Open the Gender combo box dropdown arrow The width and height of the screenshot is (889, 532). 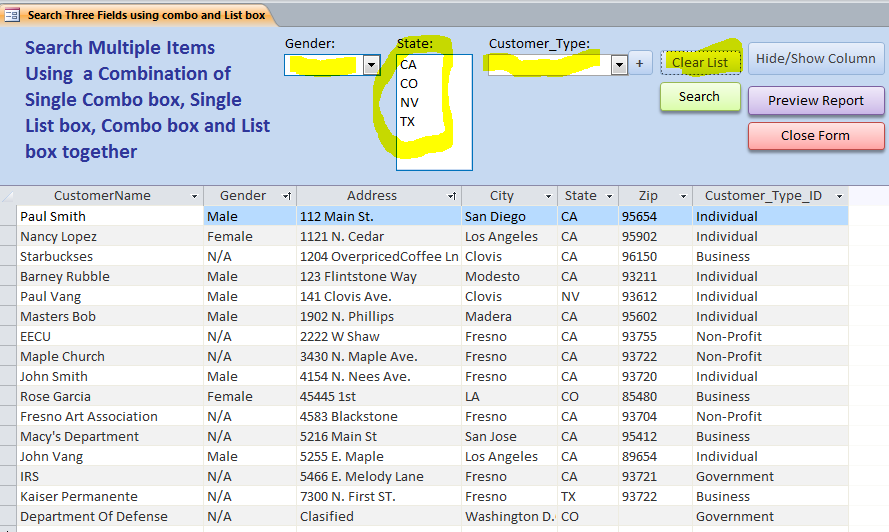coord(371,65)
